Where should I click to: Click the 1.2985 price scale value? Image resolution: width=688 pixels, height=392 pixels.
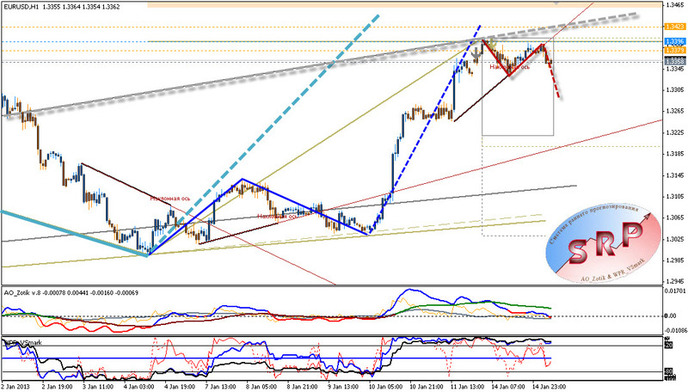tap(675, 261)
